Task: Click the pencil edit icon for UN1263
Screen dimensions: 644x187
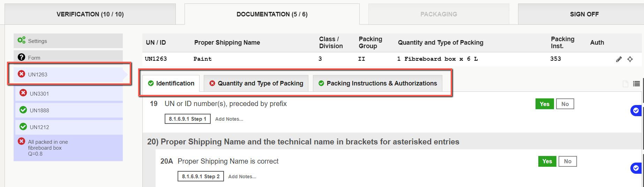Action: tap(619, 59)
